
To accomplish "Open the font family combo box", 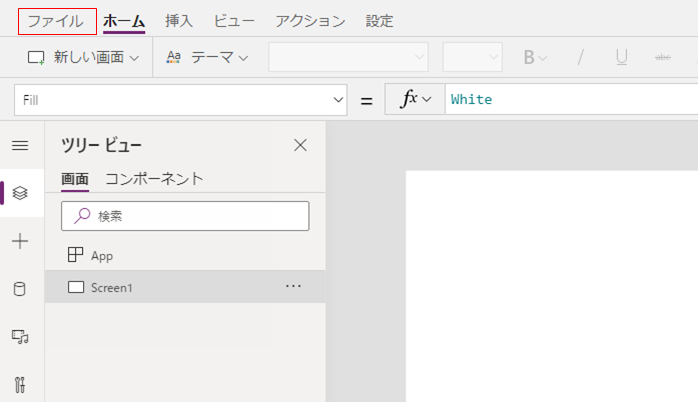I will [348, 57].
